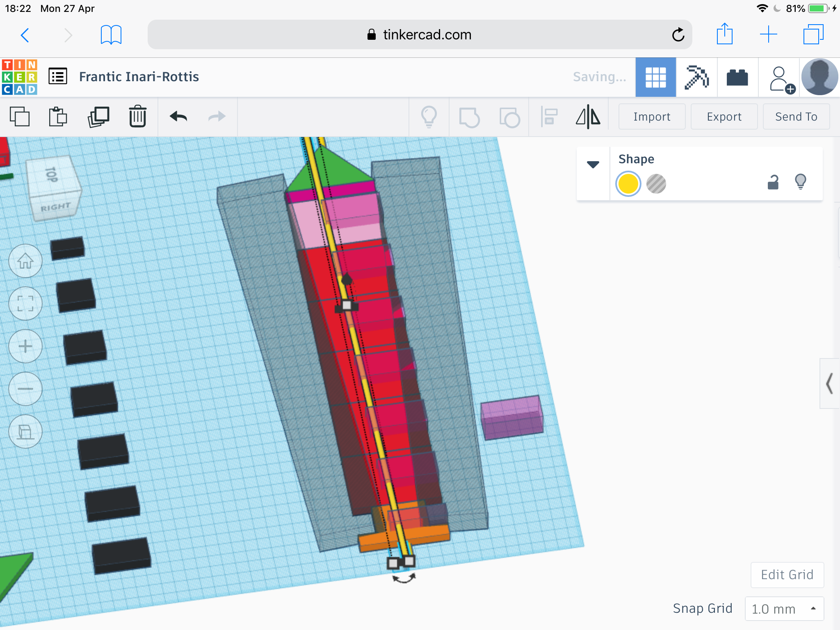Viewport: 840px width, 630px height.
Task: Reset to Home view
Action: [25, 261]
